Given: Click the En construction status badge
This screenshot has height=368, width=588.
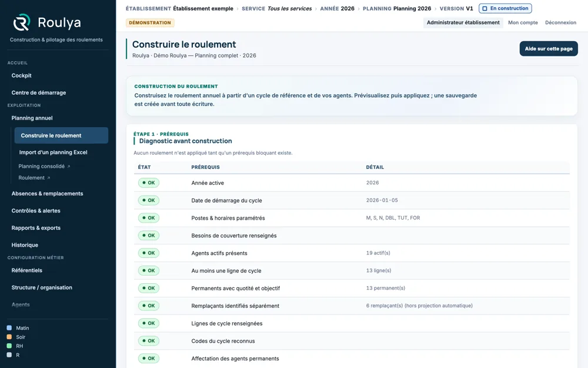Looking at the screenshot, I should (505, 8).
